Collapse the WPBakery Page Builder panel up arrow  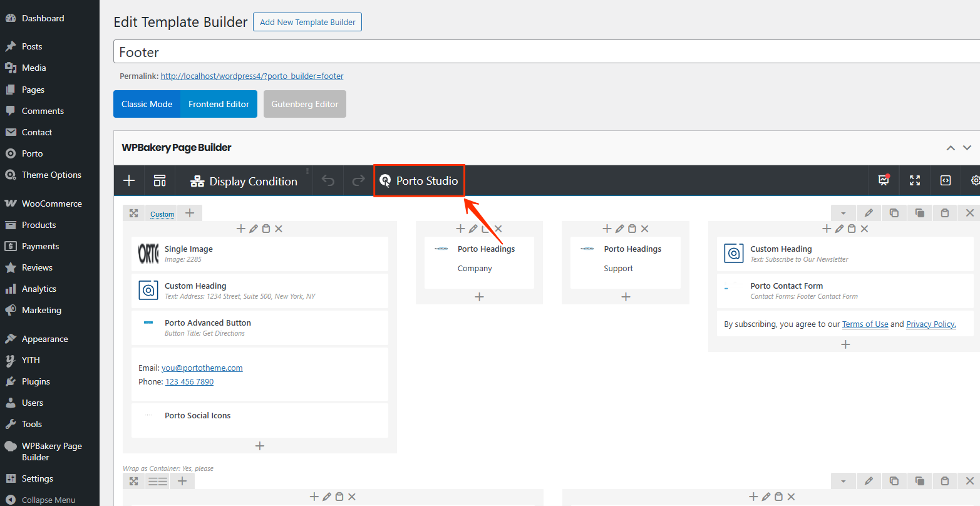coord(951,148)
